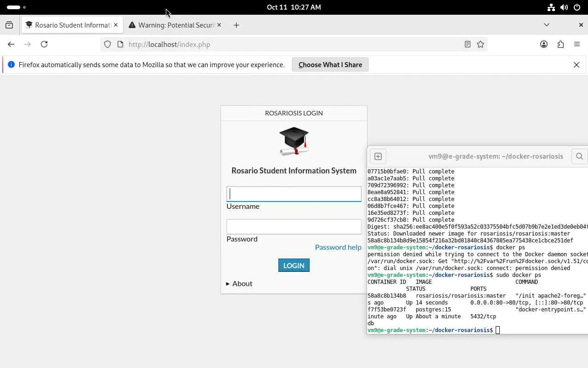Click the Firefox data notification message text
588x368 pixels.
click(152, 65)
